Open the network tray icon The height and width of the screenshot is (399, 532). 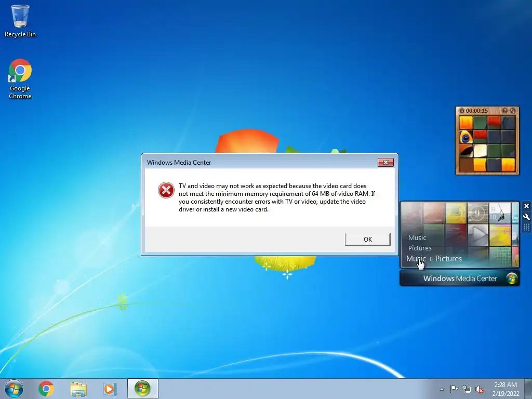(467, 389)
